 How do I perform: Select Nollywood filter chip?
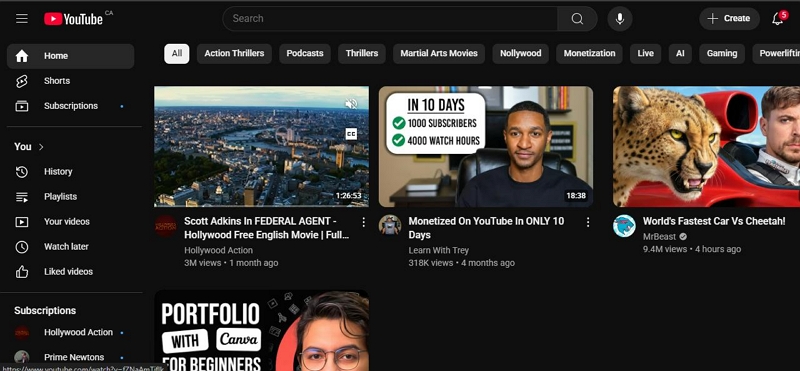[520, 54]
